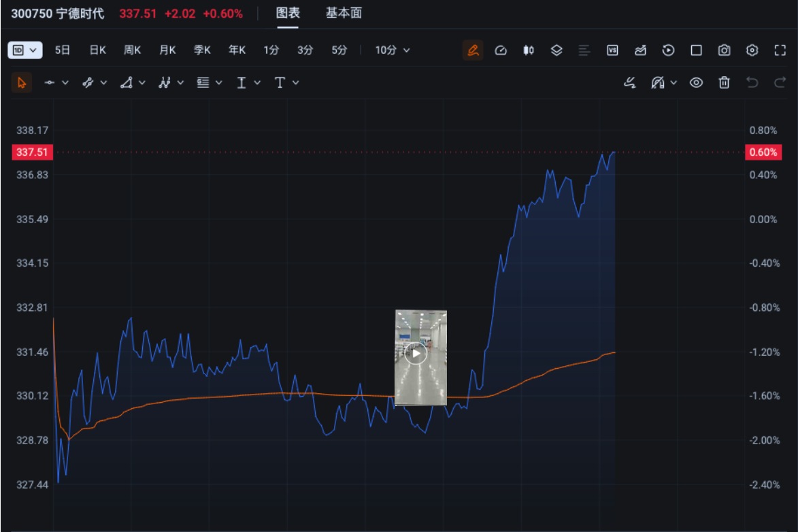The image size is (798, 532).
Task: Select the 5日 period
Action: [62, 50]
